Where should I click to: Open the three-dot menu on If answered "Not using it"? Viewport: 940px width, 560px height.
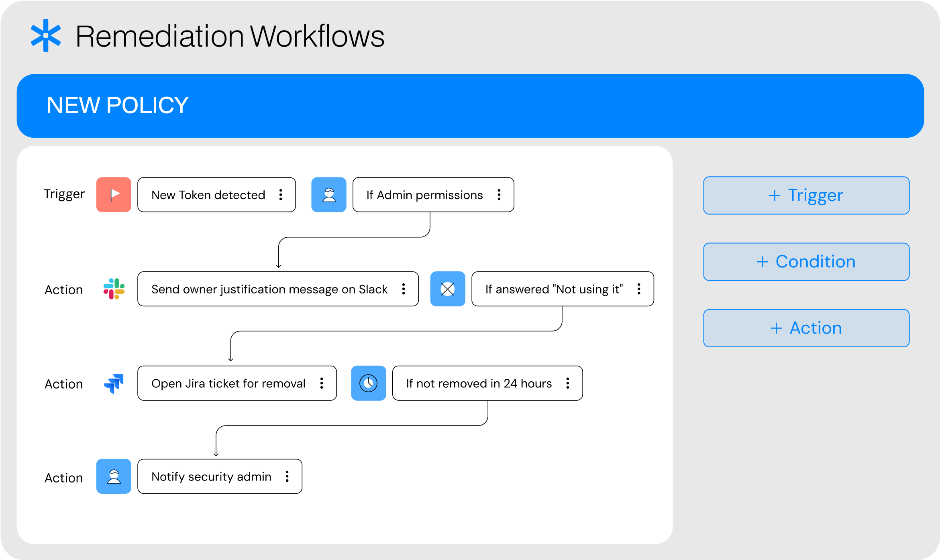coord(639,289)
